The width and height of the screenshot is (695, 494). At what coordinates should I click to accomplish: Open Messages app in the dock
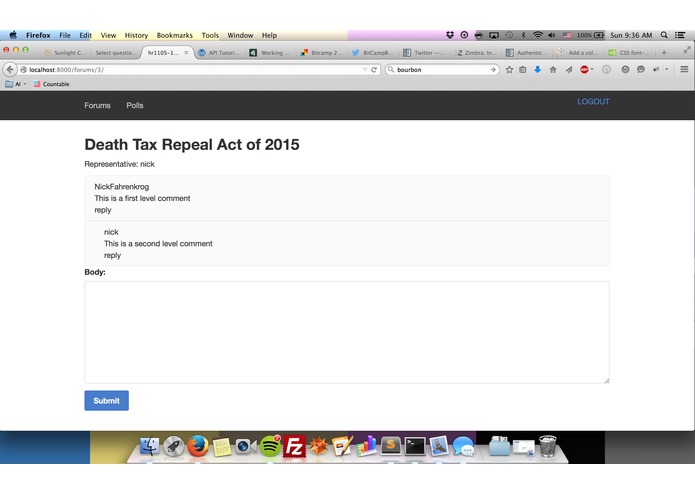coord(463,446)
